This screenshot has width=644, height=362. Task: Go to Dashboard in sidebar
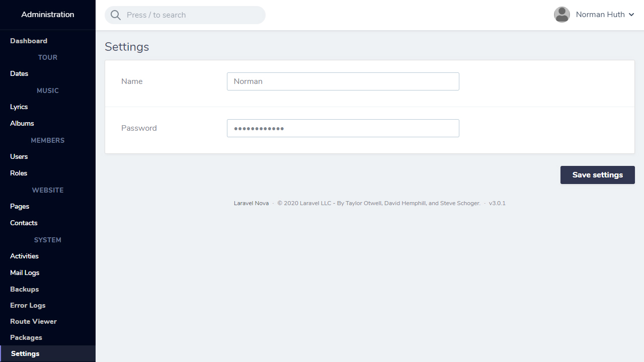click(x=29, y=41)
